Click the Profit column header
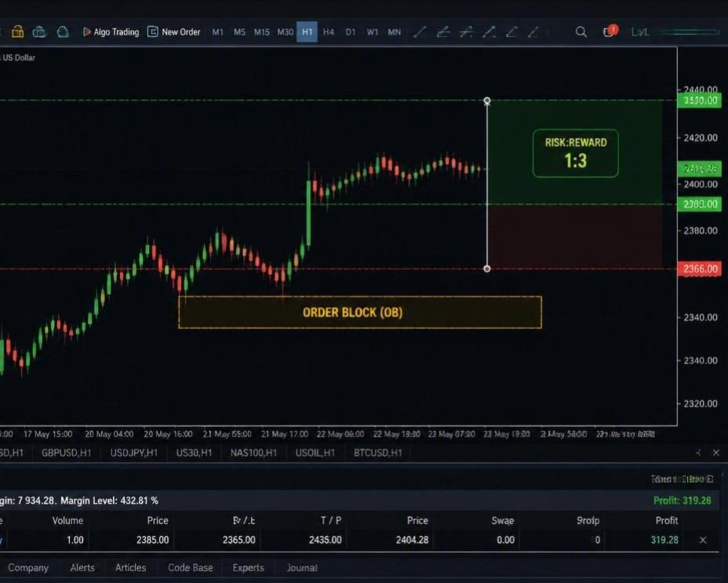Image resolution: width=728 pixels, height=583 pixels. pos(667,521)
